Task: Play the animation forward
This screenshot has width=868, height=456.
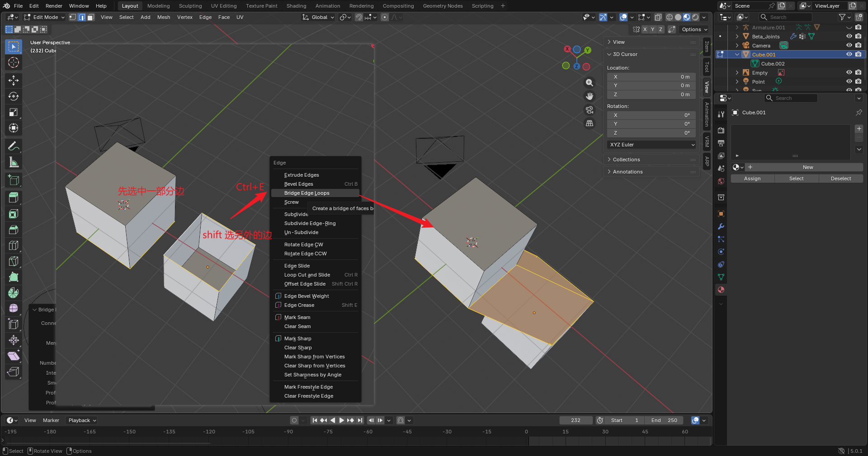Action: coord(342,420)
